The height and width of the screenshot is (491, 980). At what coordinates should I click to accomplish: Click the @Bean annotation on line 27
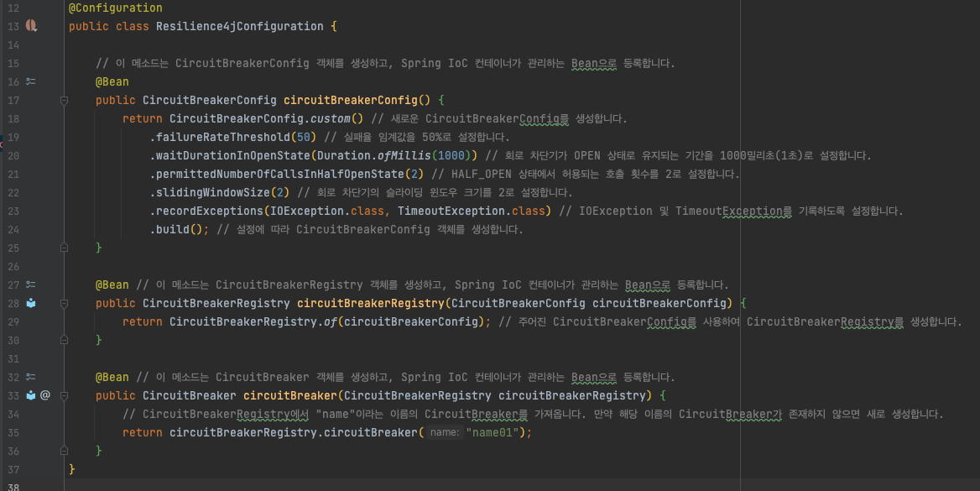tap(112, 285)
